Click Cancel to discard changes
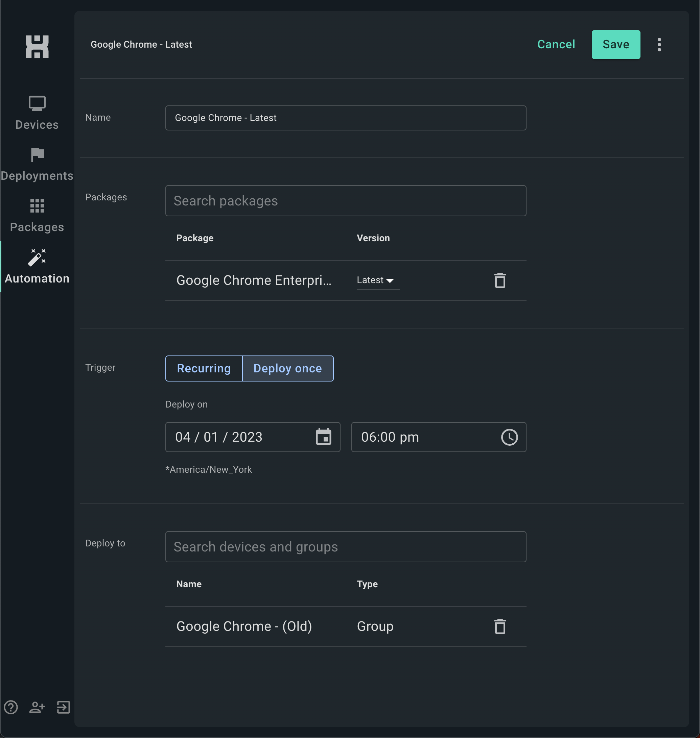Screen dimensions: 700x738 (556, 45)
